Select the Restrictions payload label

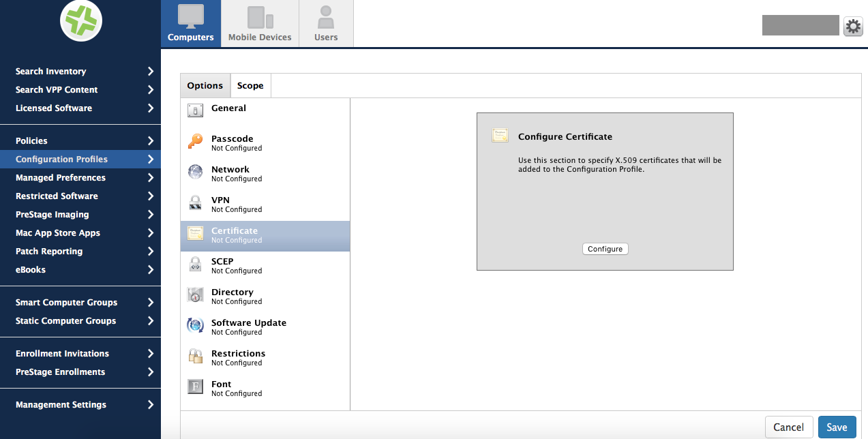click(x=238, y=353)
